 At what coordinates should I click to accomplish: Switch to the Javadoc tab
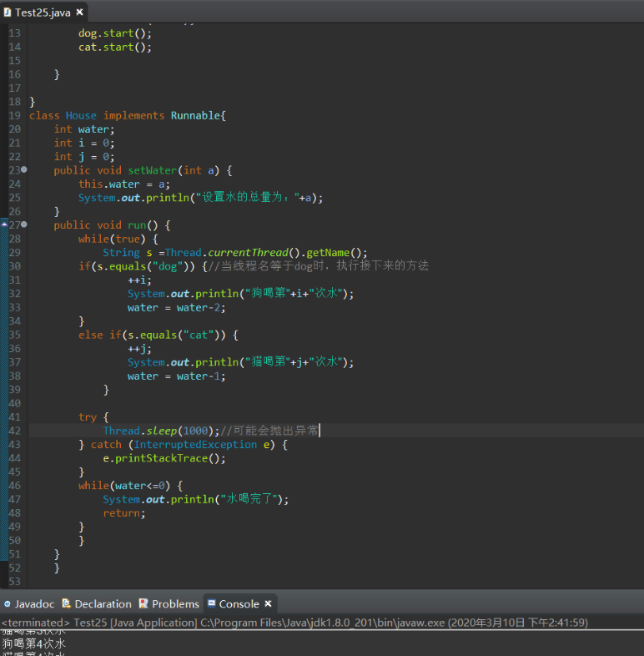coord(34,603)
